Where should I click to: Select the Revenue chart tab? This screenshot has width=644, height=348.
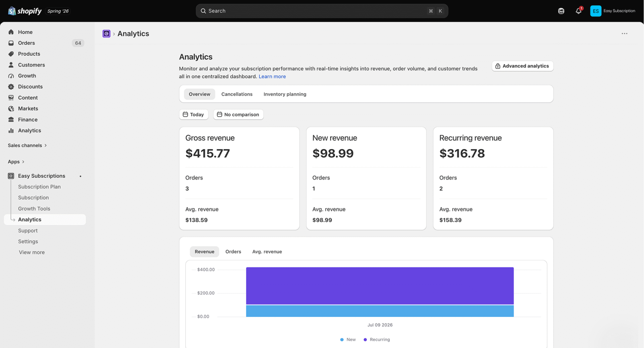(204, 252)
